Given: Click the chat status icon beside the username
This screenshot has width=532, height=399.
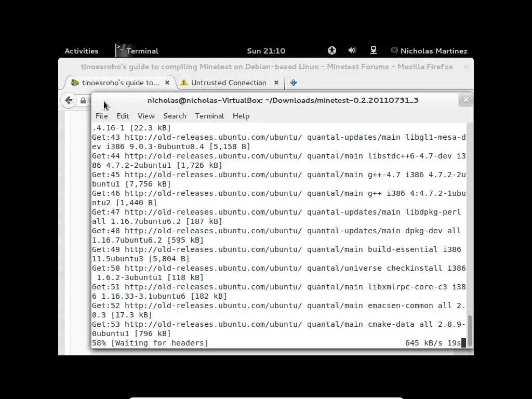Looking at the screenshot, I should point(394,50).
